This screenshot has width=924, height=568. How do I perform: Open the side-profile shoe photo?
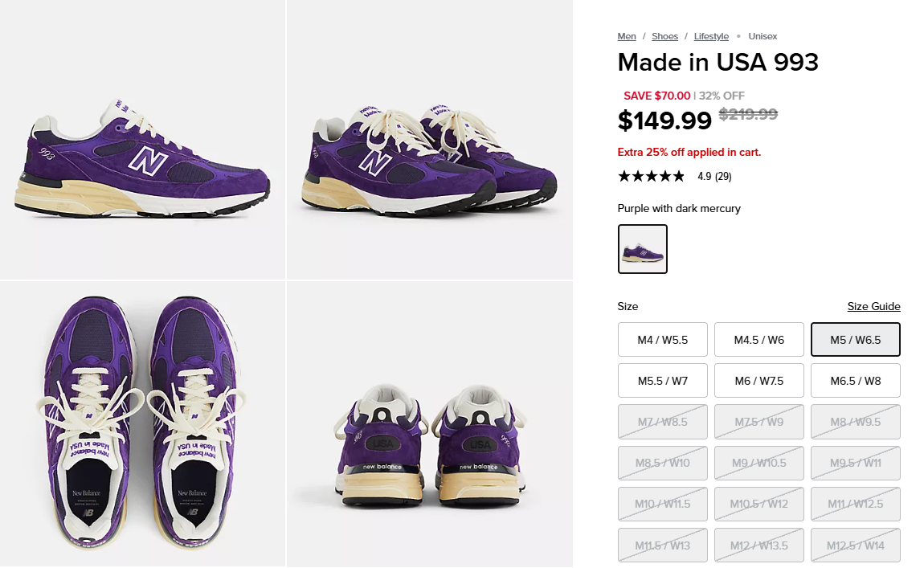pos(142,140)
